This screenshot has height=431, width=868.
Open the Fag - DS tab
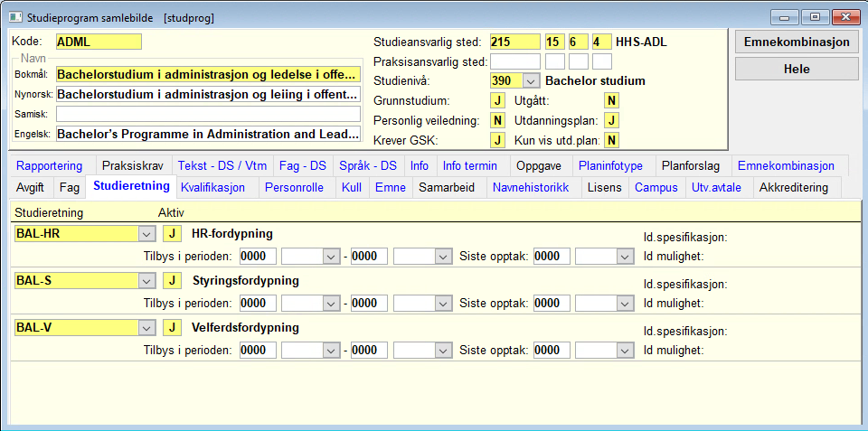[302, 165]
